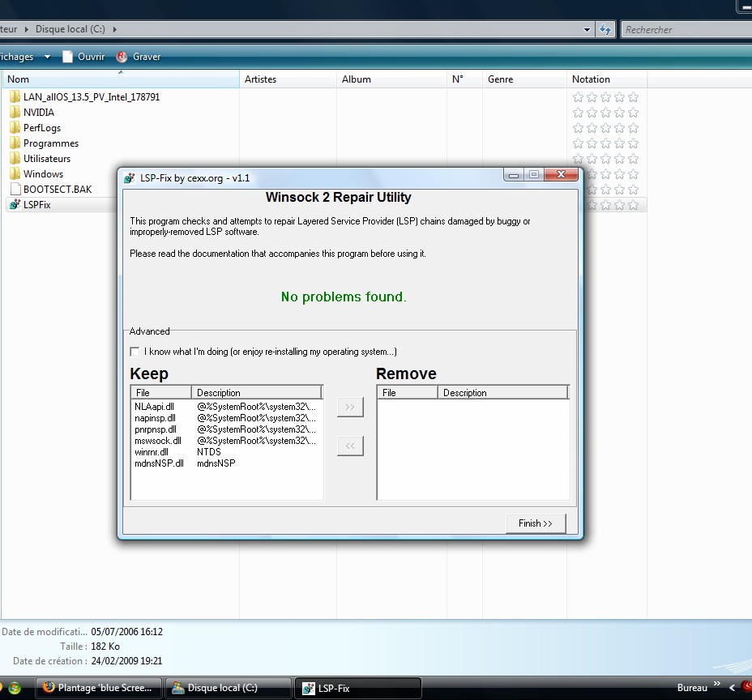Show hidden tray icons arrow
The height and width of the screenshot is (700, 752).
click(x=732, y=688)
